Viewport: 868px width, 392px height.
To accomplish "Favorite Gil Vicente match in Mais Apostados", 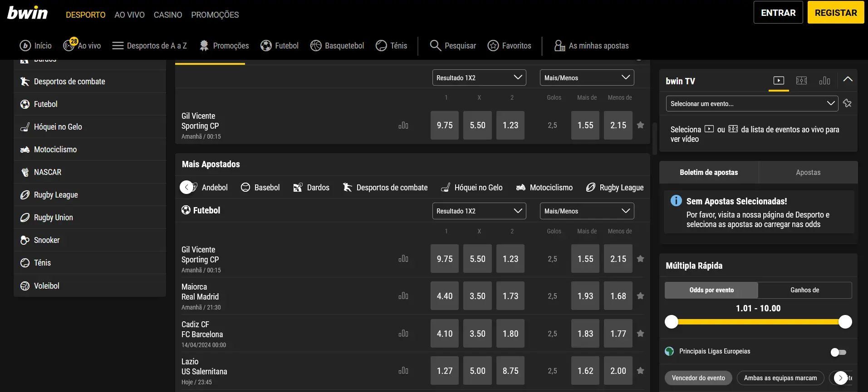I will pos(640,259).
